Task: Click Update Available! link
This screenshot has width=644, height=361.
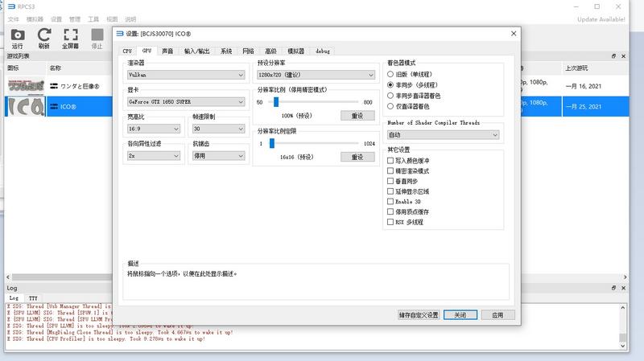Action: click(x=601, y=19)
